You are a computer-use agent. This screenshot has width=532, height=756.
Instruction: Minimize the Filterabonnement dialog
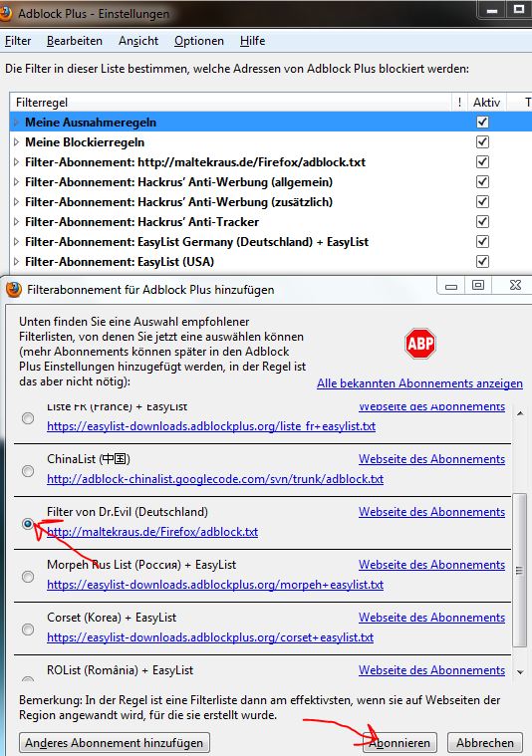(451, 286)
